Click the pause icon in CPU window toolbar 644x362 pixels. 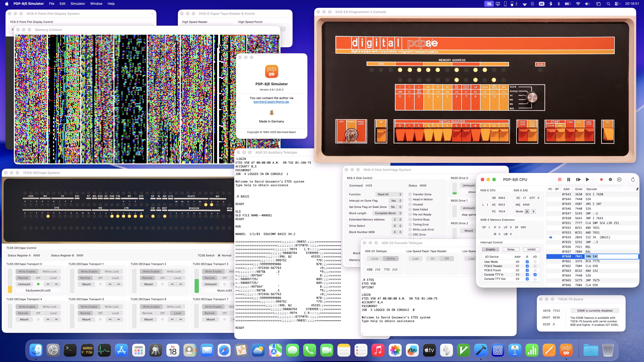click(x=569, y=179)
